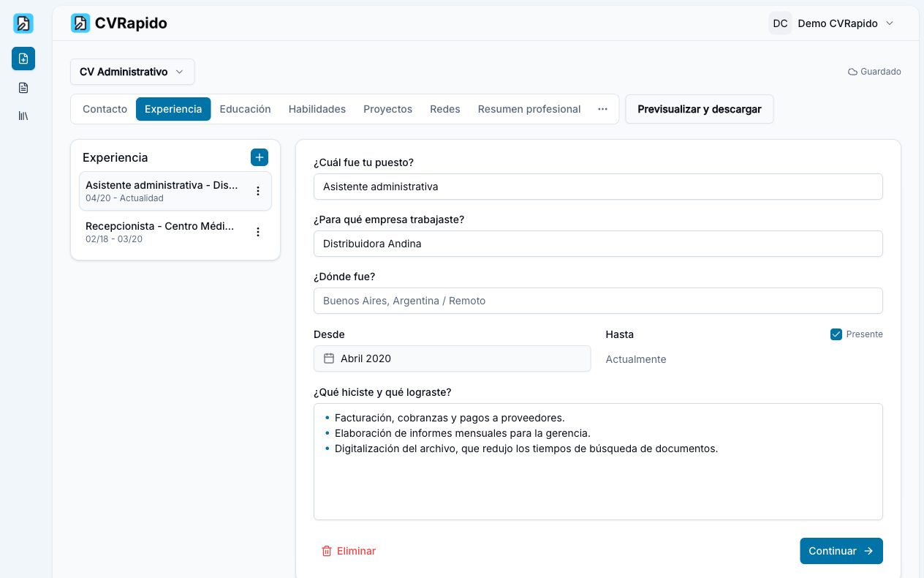This screenshot has width=924, height=578.
Task: Open the library sidebar icon
Action: [x=23, y=116]
